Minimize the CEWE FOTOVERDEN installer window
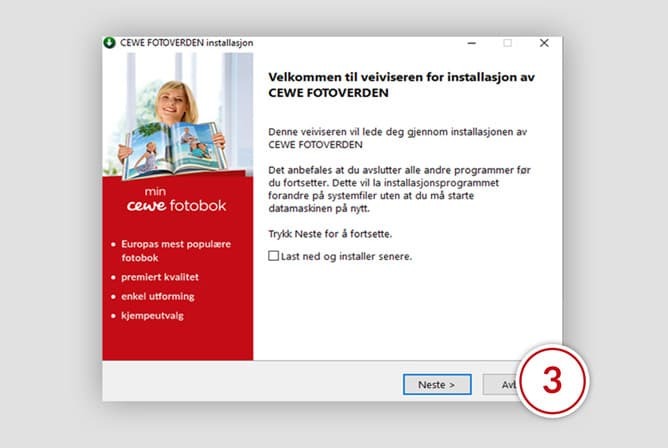 (472, 43)
